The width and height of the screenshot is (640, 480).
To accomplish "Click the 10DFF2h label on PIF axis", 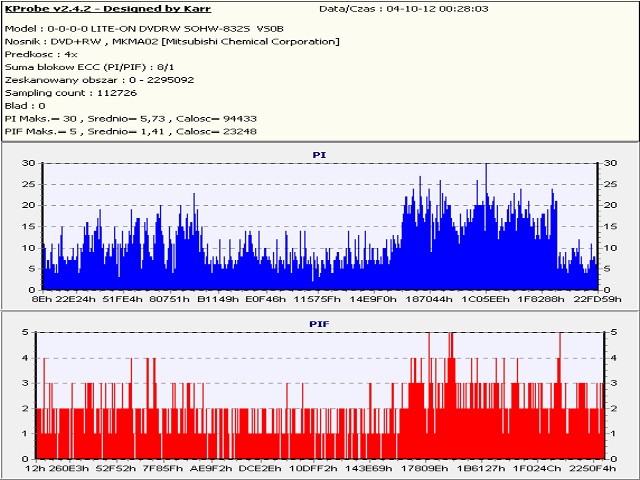I will (x=312, y=469).
